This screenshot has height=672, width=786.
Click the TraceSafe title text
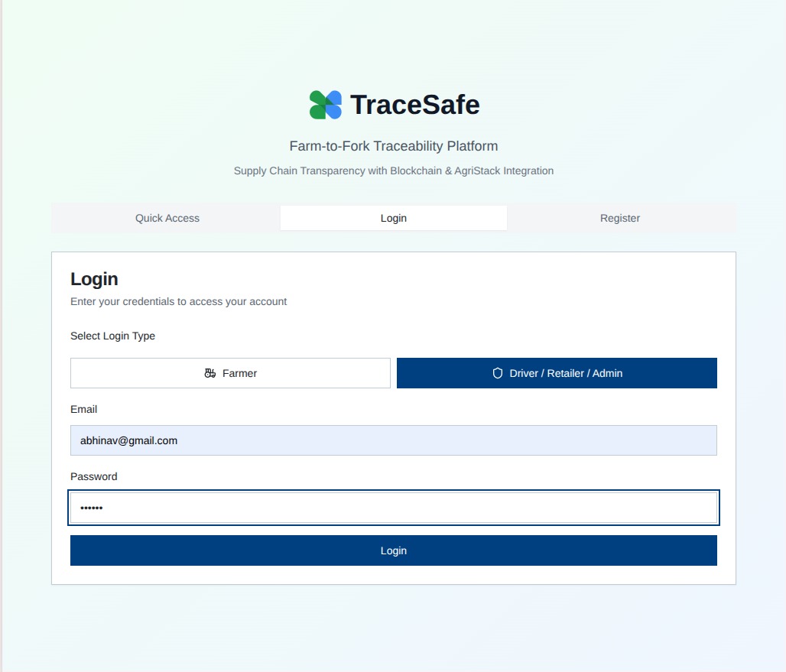415,105
